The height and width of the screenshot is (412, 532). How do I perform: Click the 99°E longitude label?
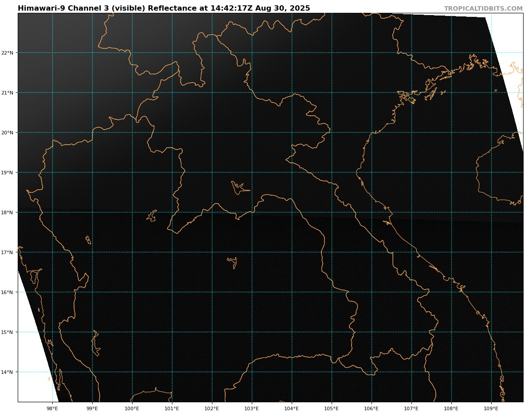click(x=92, y=408)
